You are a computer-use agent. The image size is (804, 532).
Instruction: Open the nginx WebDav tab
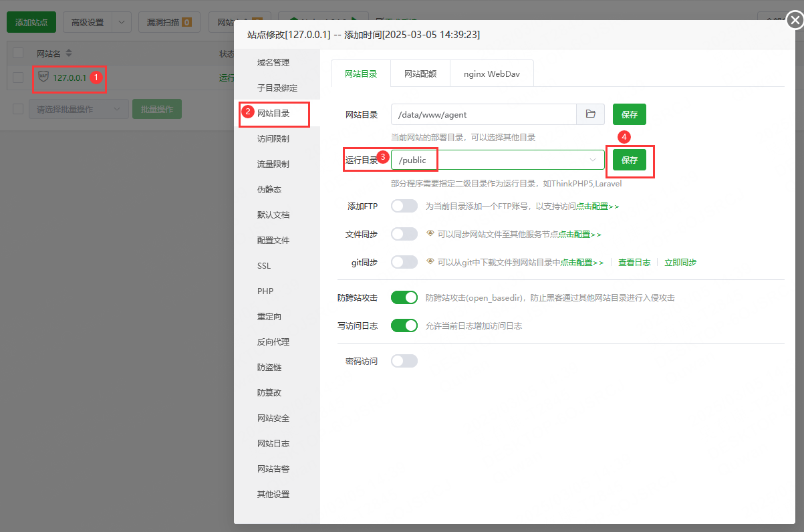tap(492, 73)
